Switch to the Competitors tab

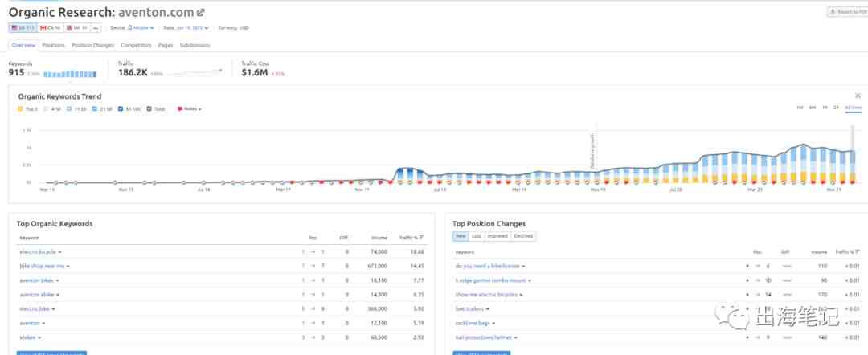coord(136,45)
